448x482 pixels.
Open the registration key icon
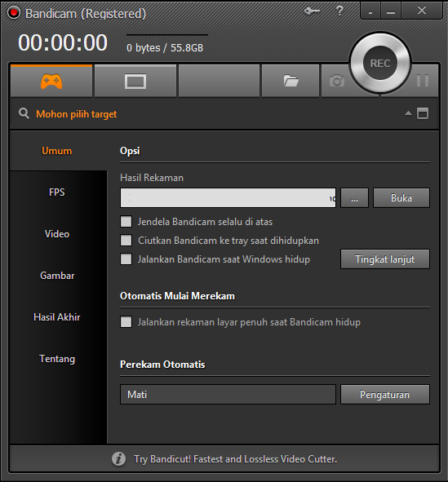312,11
